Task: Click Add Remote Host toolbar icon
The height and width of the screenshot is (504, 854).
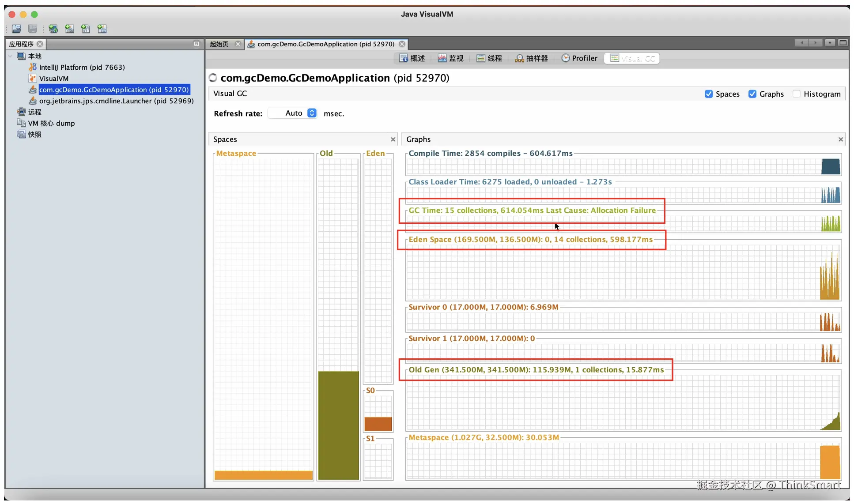Action: (53, 29)
